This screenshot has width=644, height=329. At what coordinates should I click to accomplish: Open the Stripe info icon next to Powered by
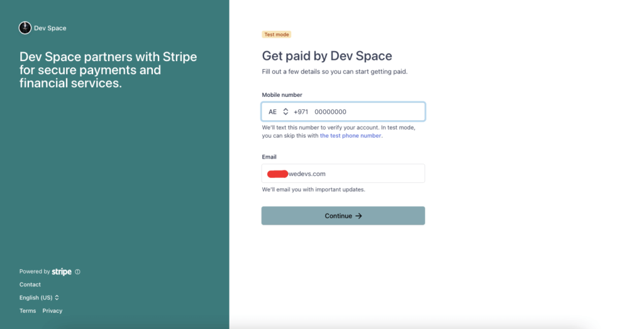[77, 272]
